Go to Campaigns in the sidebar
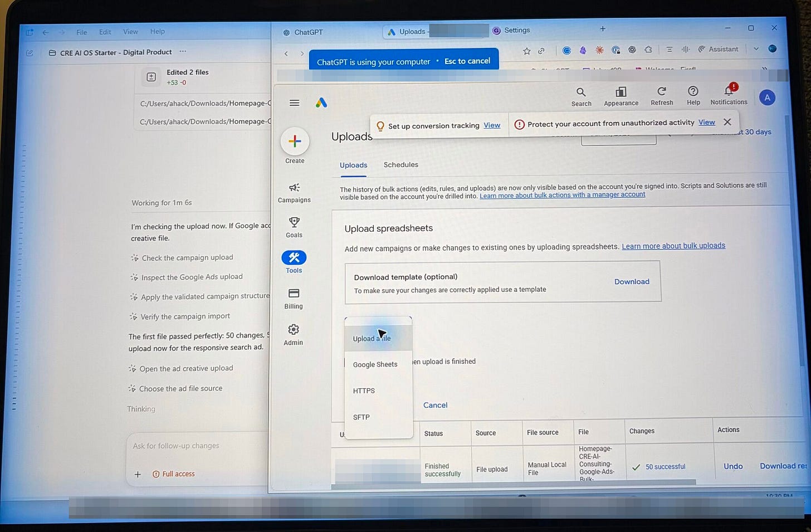 point(294,193)
